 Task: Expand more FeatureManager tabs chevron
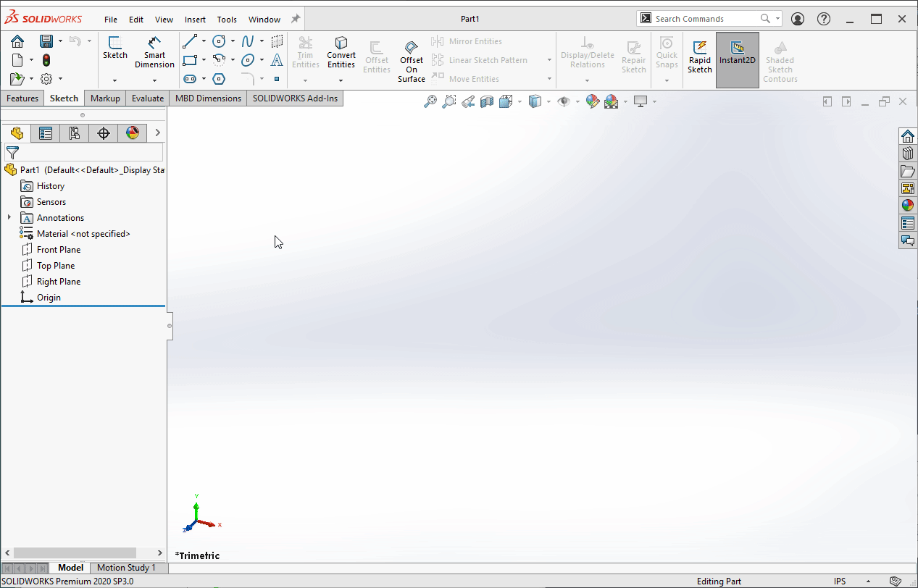click(x=157, y=133)
